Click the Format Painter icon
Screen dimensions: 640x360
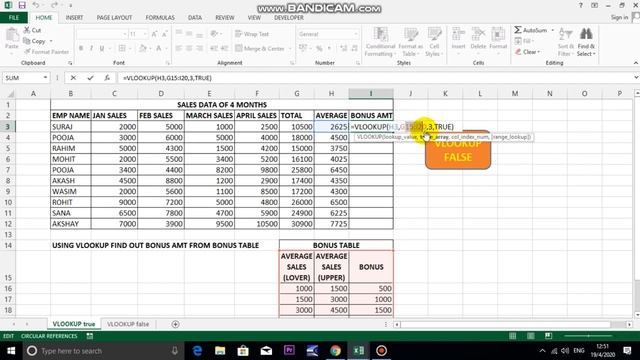(x=27, y=51)
